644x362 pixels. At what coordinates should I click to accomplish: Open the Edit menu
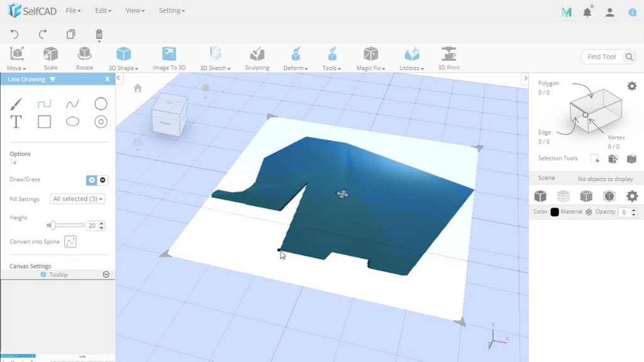[103, 11]
